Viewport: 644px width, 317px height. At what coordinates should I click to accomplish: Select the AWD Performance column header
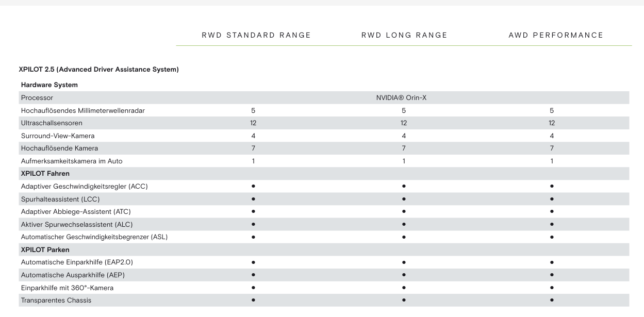(x=556, y=36)
